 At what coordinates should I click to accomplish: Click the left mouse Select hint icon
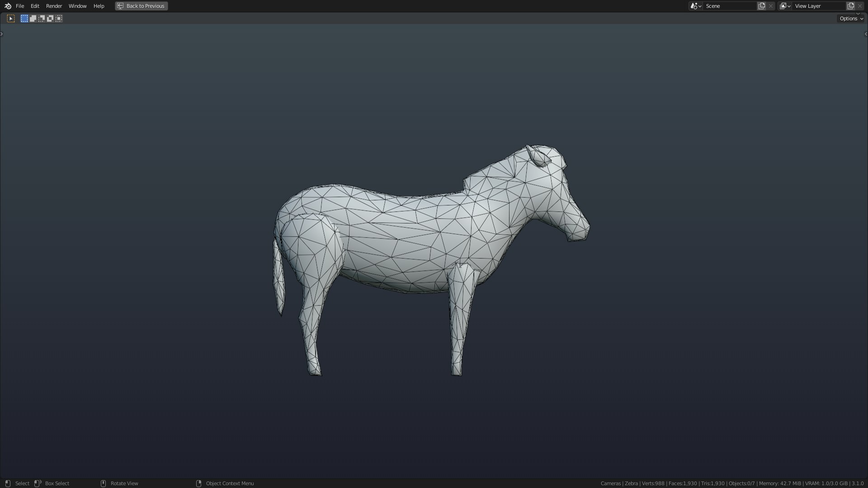8,483
